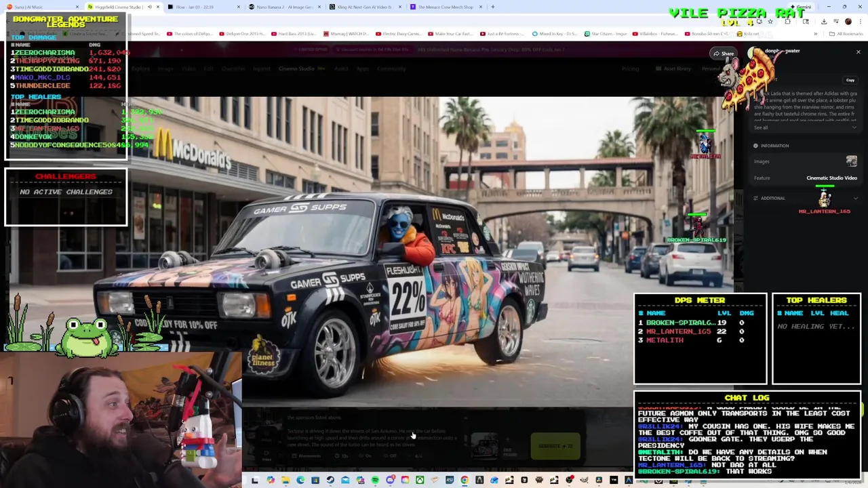Bookmark this page with the star icon
The width and height of the screenshot is (868, 488).
pyautogui.click(x=770, y=21)
